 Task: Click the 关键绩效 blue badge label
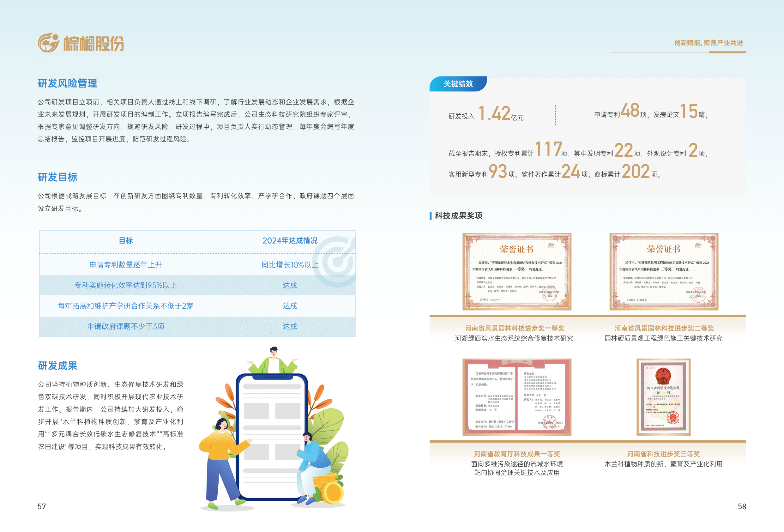coord(458,84)
